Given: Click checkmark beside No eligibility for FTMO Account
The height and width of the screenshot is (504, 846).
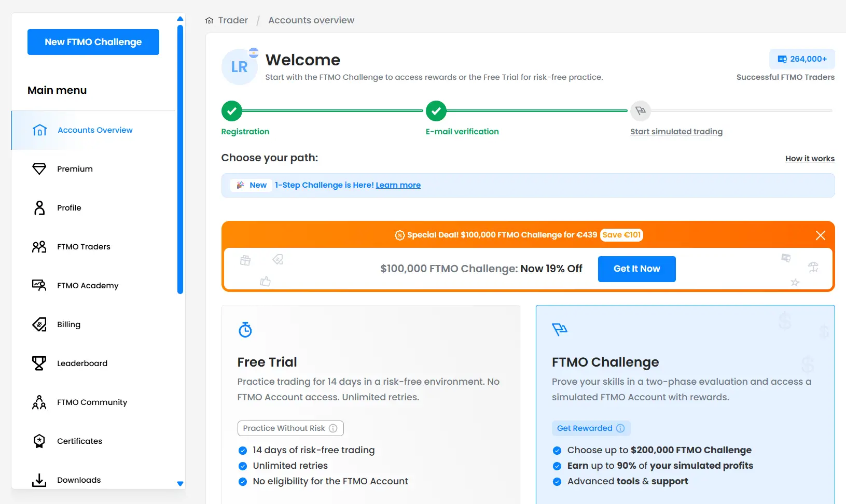Looking at the screenshot, I should click(x=242, y=482).
